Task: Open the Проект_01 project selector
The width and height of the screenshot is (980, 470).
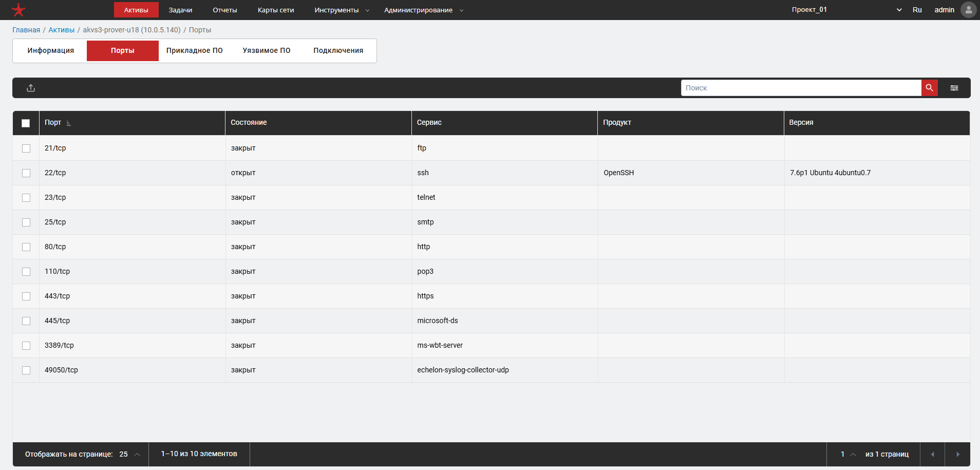Action: (846, 10)
